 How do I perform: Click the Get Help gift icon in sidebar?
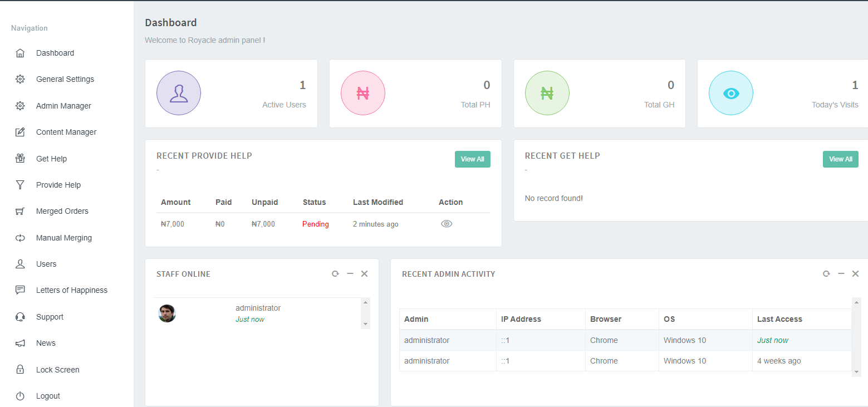pos(20,159)
